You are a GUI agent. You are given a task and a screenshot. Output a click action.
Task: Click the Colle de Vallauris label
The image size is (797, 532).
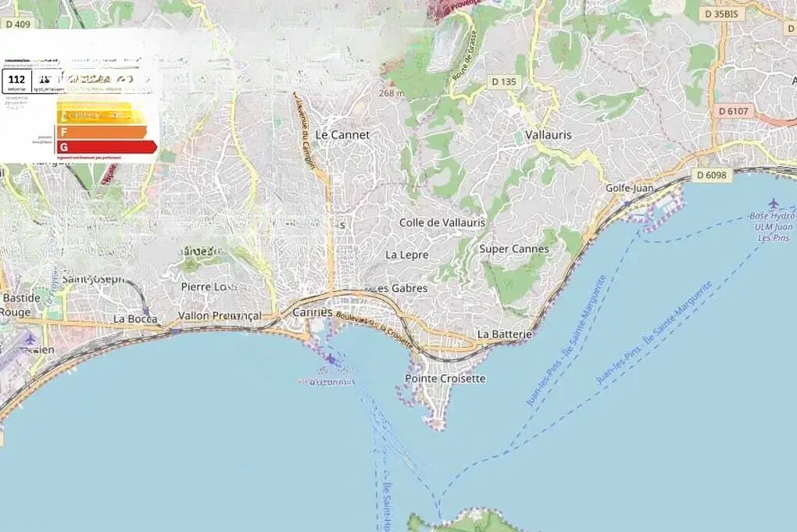(442, 223)
